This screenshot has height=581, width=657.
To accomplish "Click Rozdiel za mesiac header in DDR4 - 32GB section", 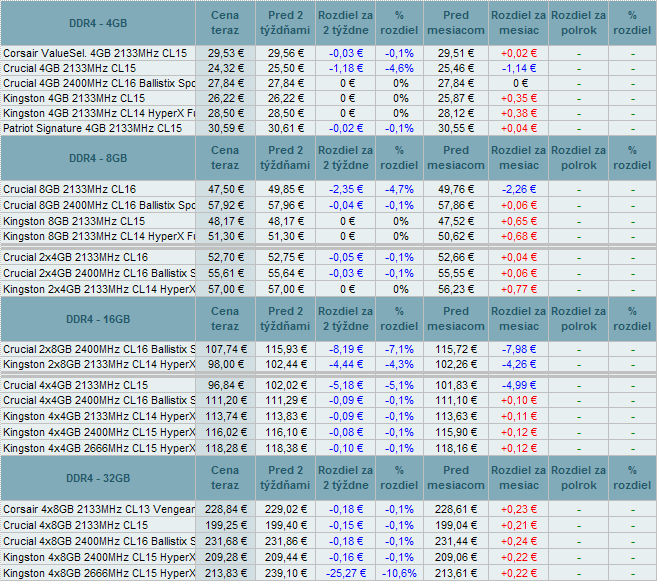I will 518,478.
